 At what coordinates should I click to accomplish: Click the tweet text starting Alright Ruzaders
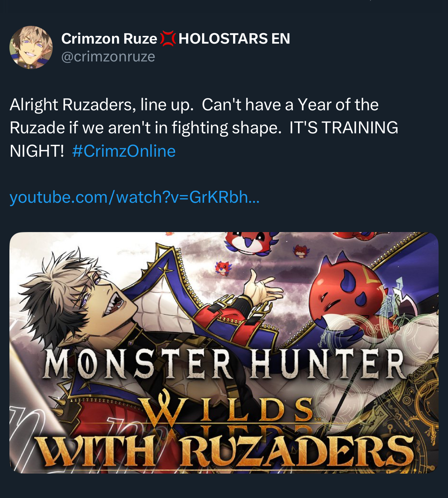pos(204,128)
